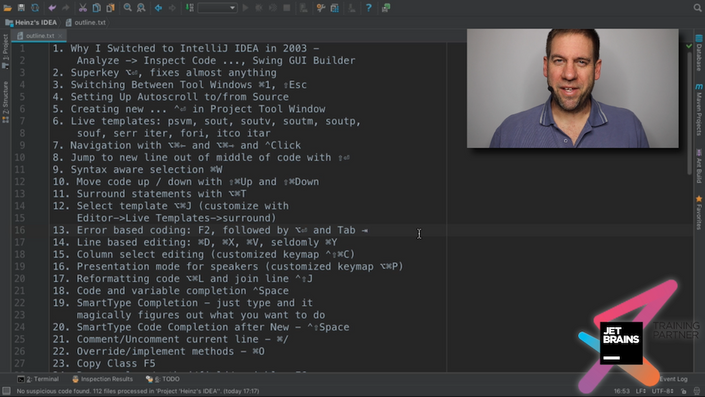Open the run configuration dropdown

pos(217,8)
